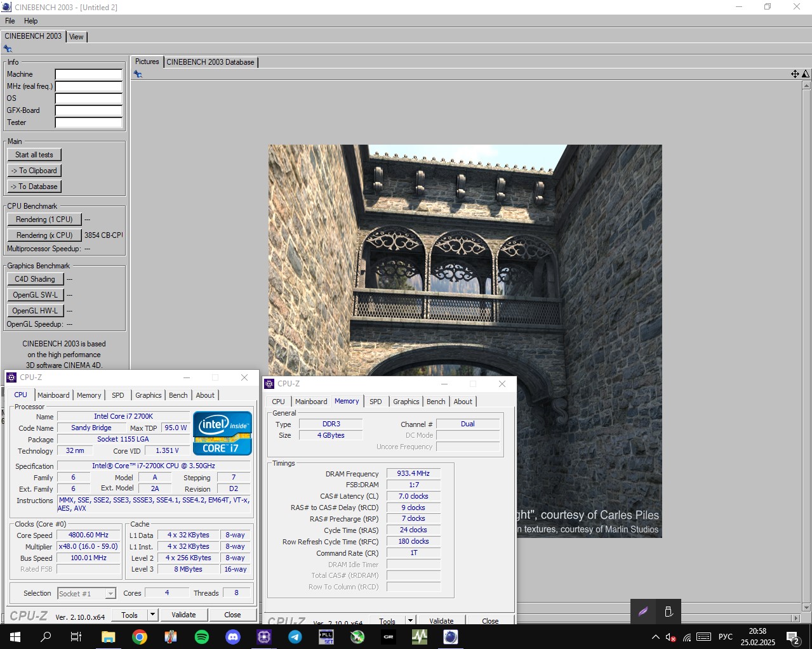
Task: Click the purple feather icon in tray popup
Action: click(643, 612)
